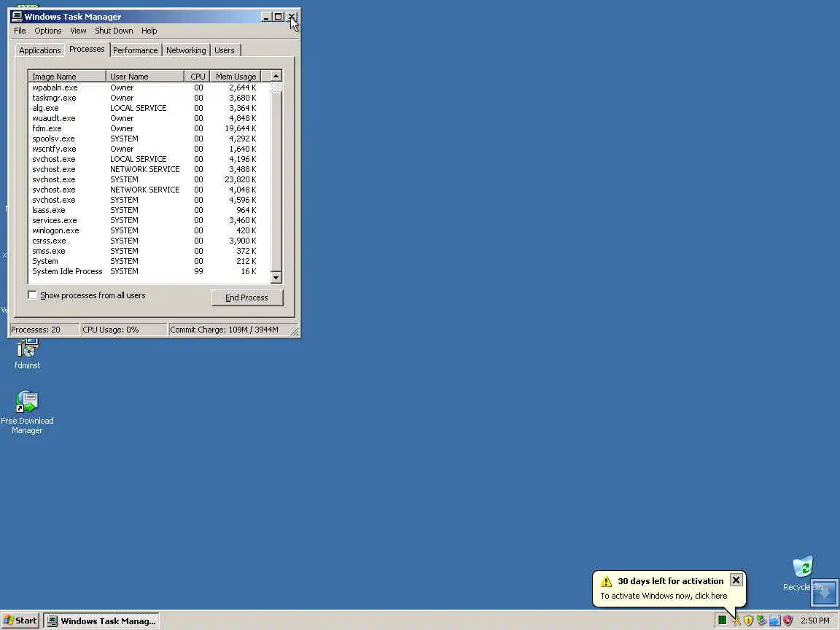Select the lsass.exe process row
Viewport: 840px width, 630px height.
[x=149, y=210]
